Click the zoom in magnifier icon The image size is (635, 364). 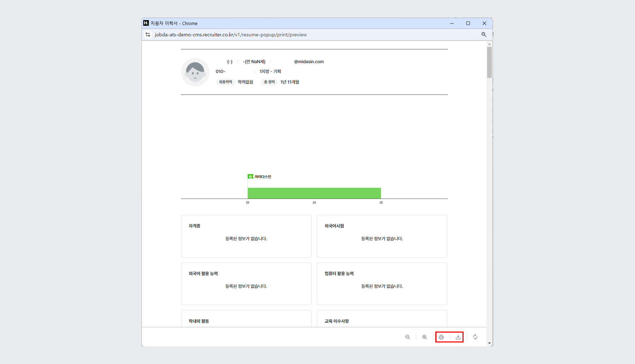point(424,337)
